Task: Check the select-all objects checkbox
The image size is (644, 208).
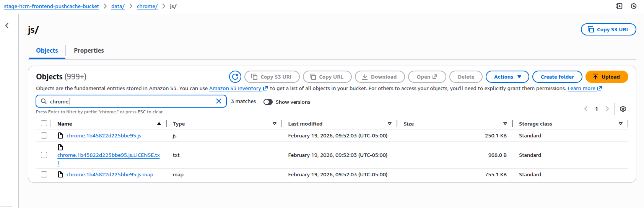Action: pos(44,123)
